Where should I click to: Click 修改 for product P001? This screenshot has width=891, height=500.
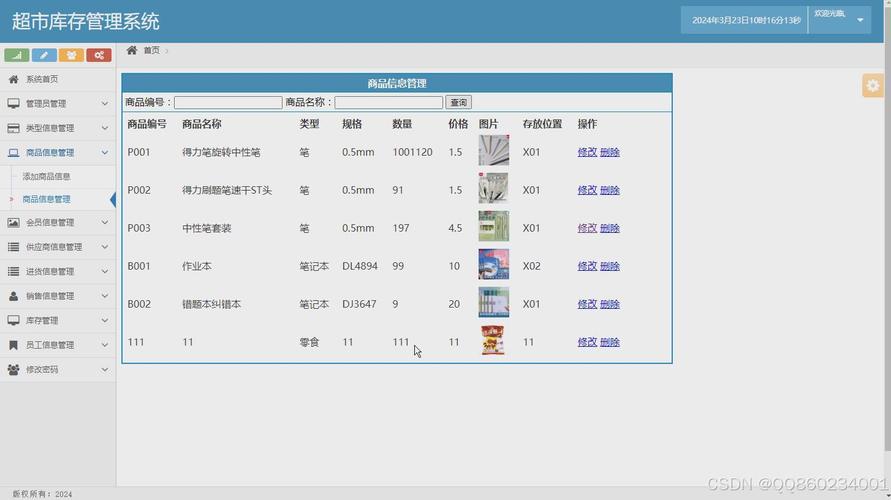point(587,152)
